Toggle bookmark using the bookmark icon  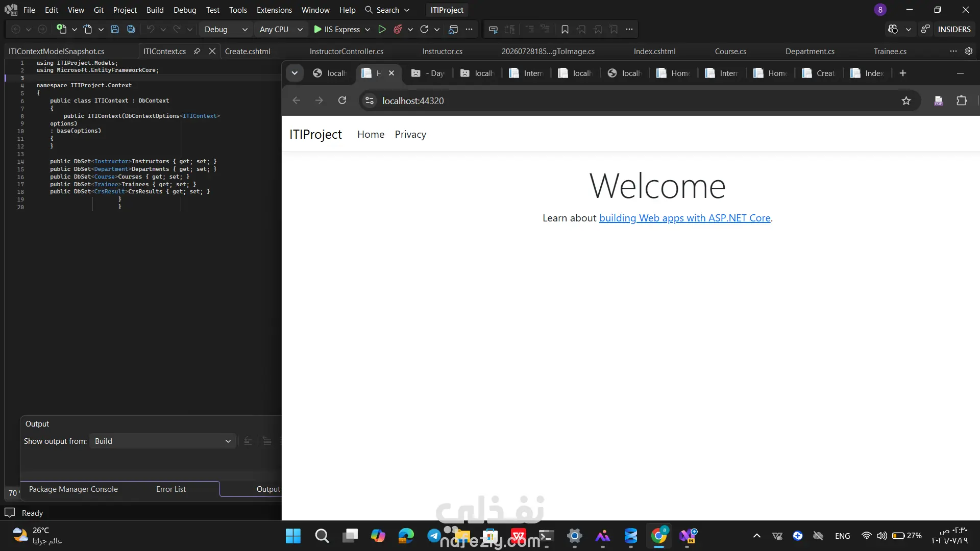point(565,29)
